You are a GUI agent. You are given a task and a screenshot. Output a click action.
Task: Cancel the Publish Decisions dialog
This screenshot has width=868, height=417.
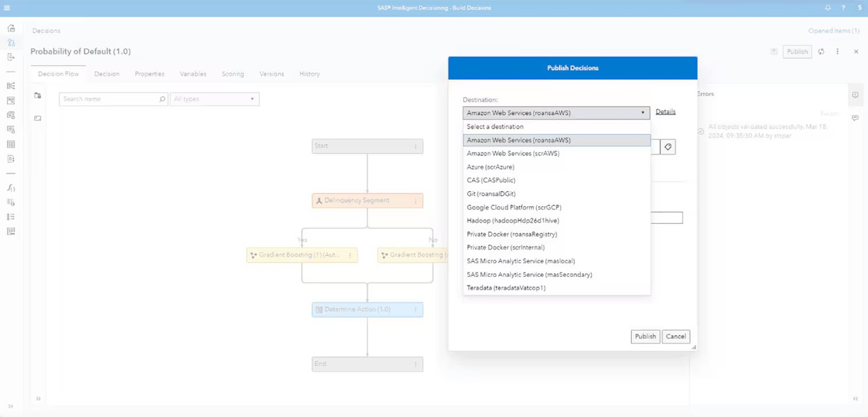point(676,337)
